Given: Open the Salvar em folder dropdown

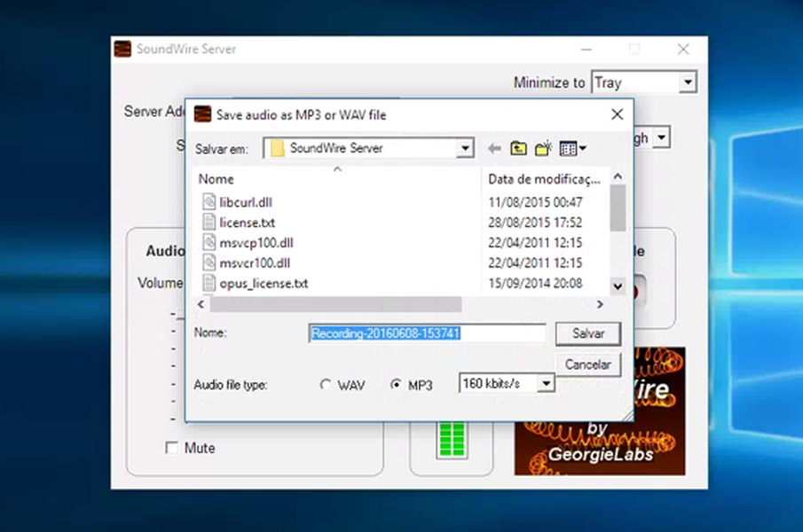Looking at the screenshot, I should coord(466,147).
